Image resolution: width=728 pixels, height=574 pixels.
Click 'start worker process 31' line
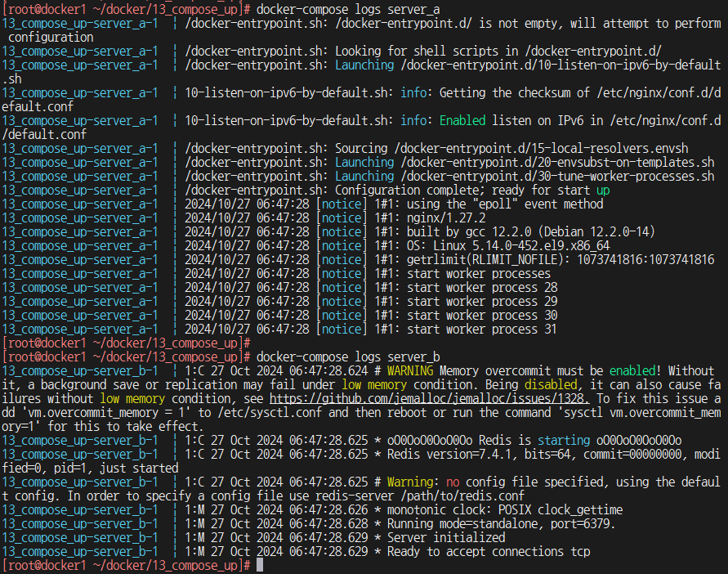click(482, 330)
